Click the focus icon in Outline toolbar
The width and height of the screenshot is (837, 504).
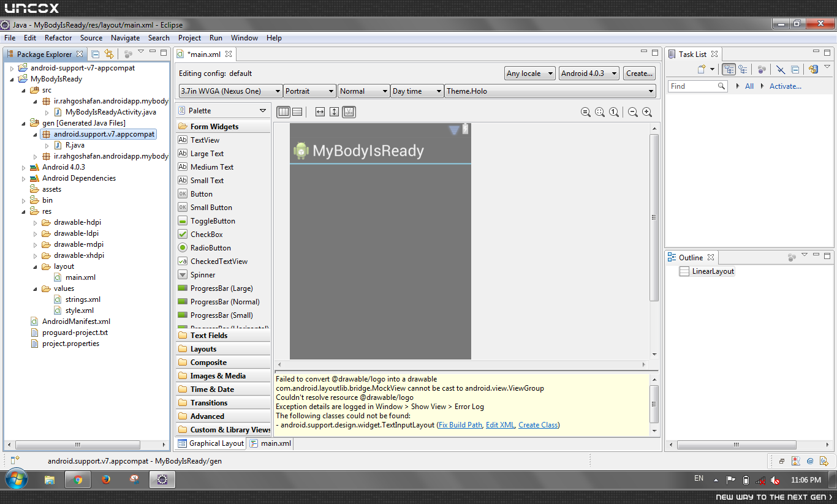point(792,257)
